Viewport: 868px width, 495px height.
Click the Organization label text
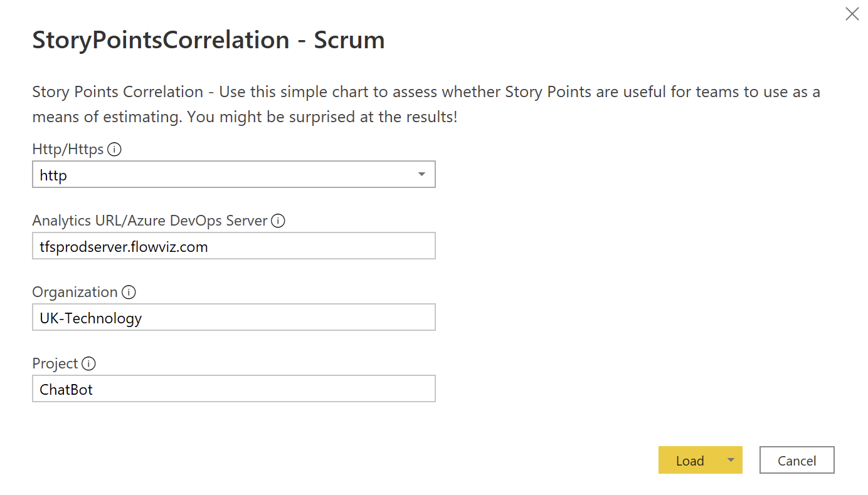coord(75,293)
